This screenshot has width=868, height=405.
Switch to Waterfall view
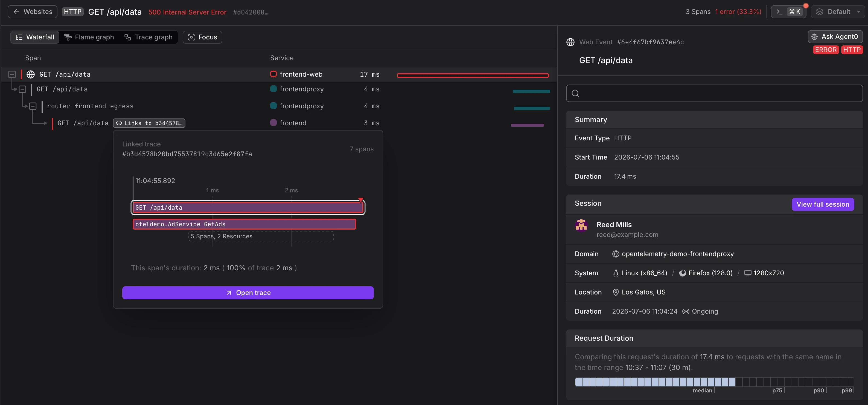(35, 37)
